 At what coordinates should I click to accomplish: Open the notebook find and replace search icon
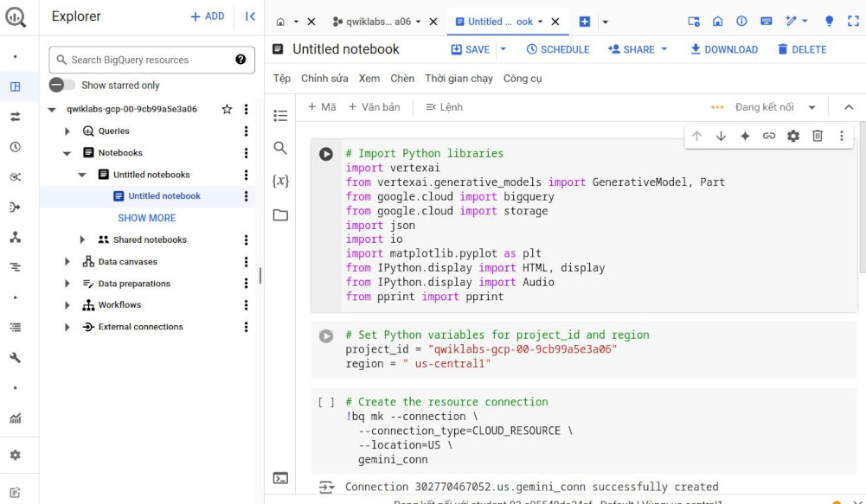[x=280, y=148]
